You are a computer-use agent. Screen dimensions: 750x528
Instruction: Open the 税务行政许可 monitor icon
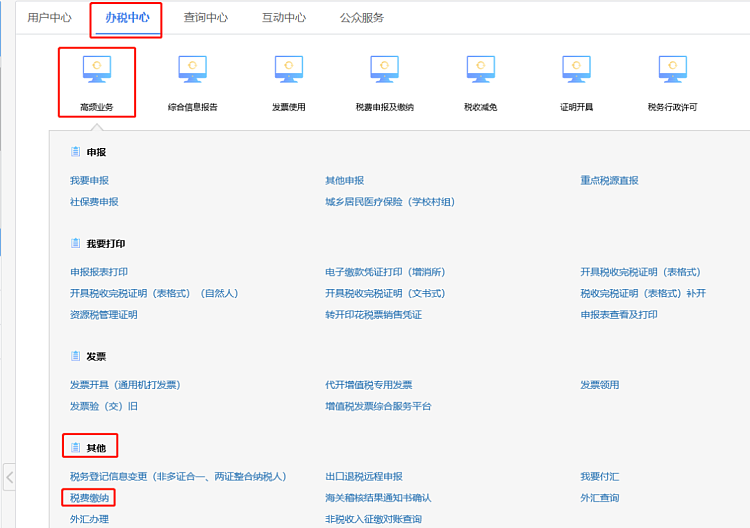tap(673, 69)
